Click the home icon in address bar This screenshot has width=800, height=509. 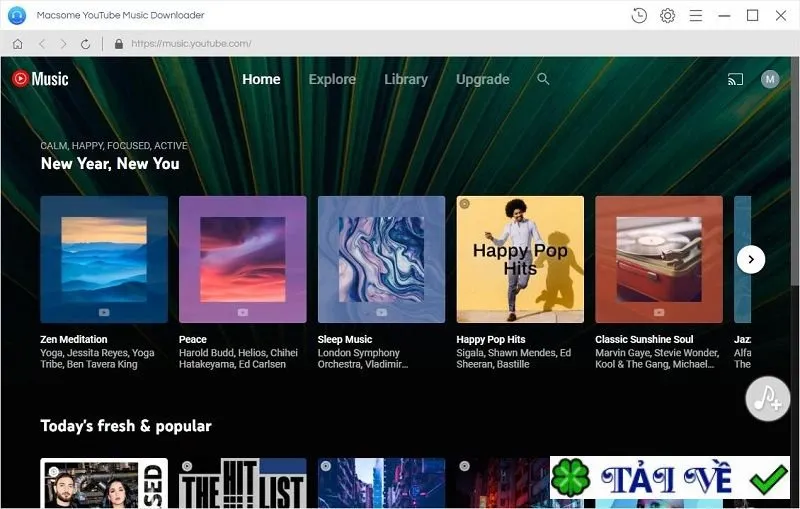pyautogui.click(x=17, y=44)
